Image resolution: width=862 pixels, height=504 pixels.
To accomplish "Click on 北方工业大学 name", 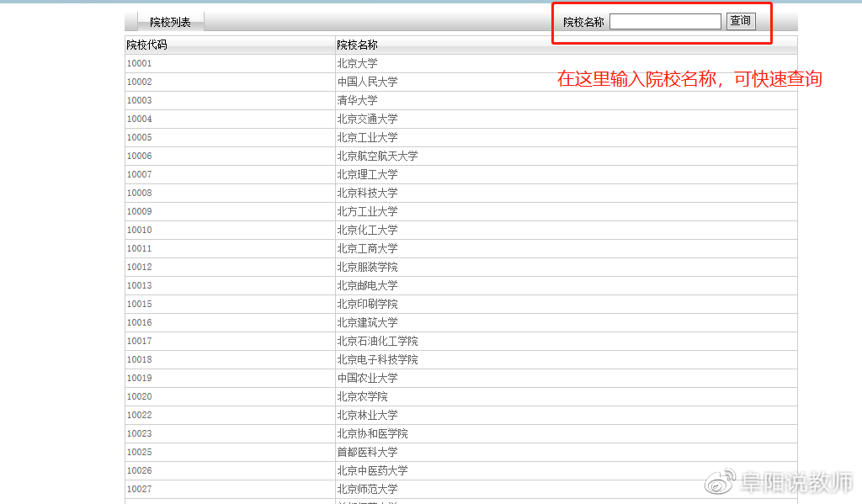I will click(x=367, y=211).
